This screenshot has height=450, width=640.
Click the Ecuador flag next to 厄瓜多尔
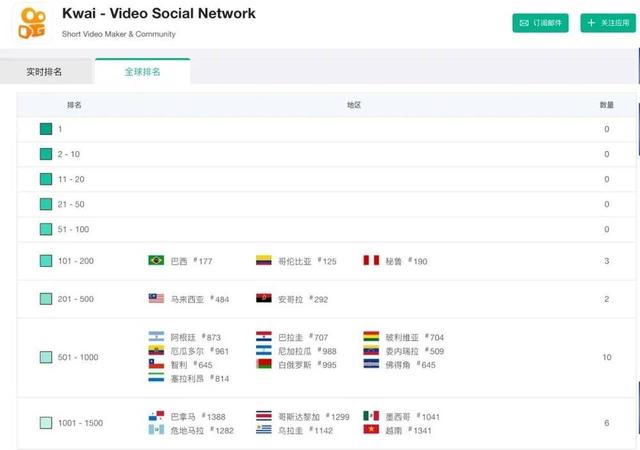(x=156, y=350)
